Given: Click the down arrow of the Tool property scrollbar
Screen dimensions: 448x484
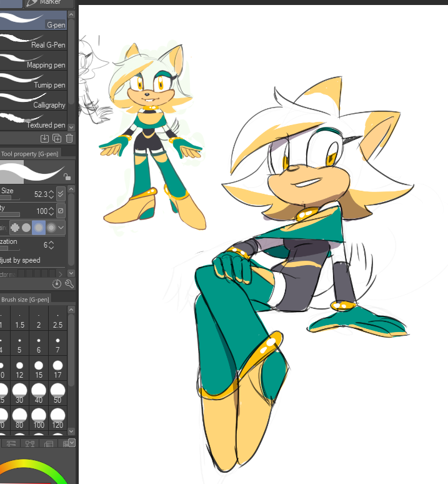Looking at the screenshot, I should pyautogui.click(x=71, y=273).
